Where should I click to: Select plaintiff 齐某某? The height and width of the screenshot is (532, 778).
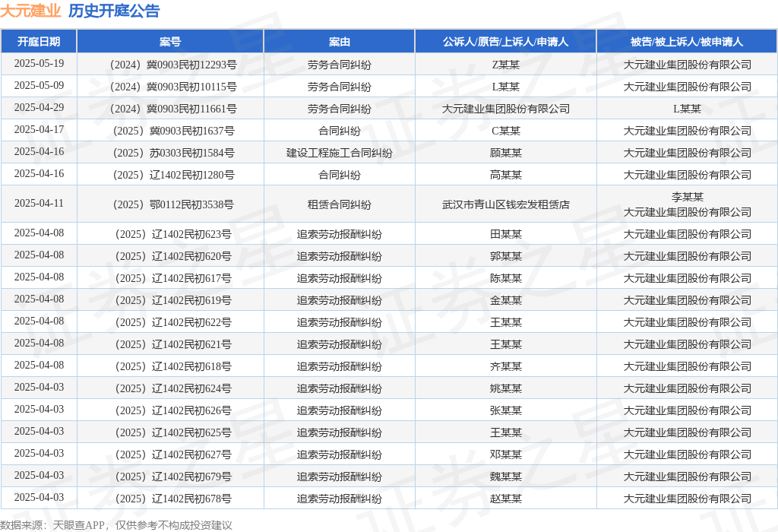[x=505, y=366]
